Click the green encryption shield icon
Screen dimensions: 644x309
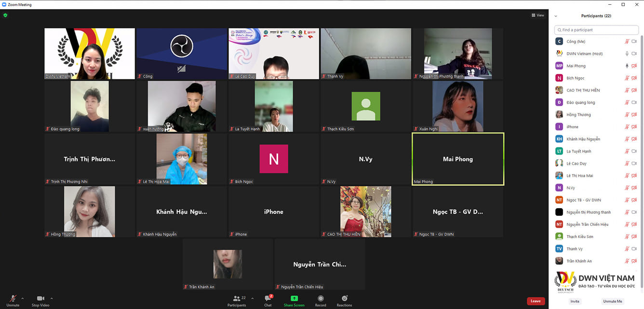pyautogui.click(x=5, y=15)
